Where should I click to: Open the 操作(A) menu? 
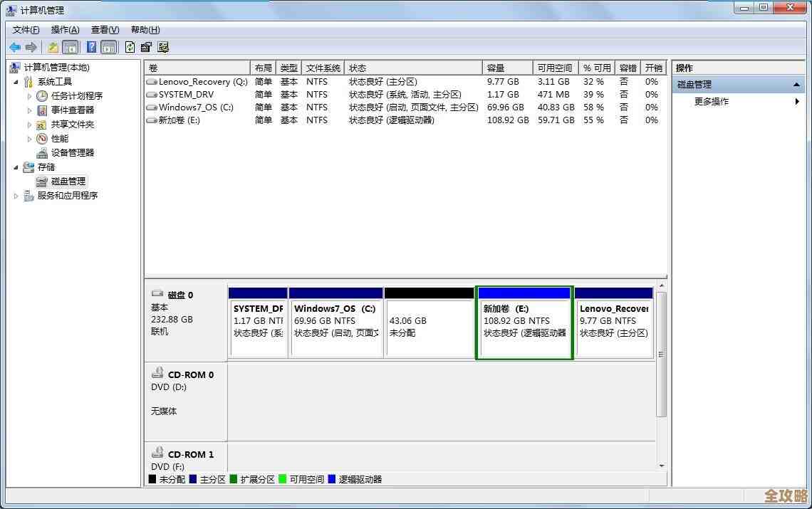tap(65, 30)
